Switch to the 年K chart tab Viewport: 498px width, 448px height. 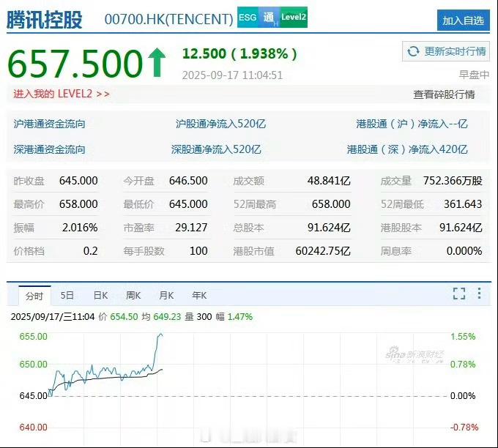click(199, 296)
